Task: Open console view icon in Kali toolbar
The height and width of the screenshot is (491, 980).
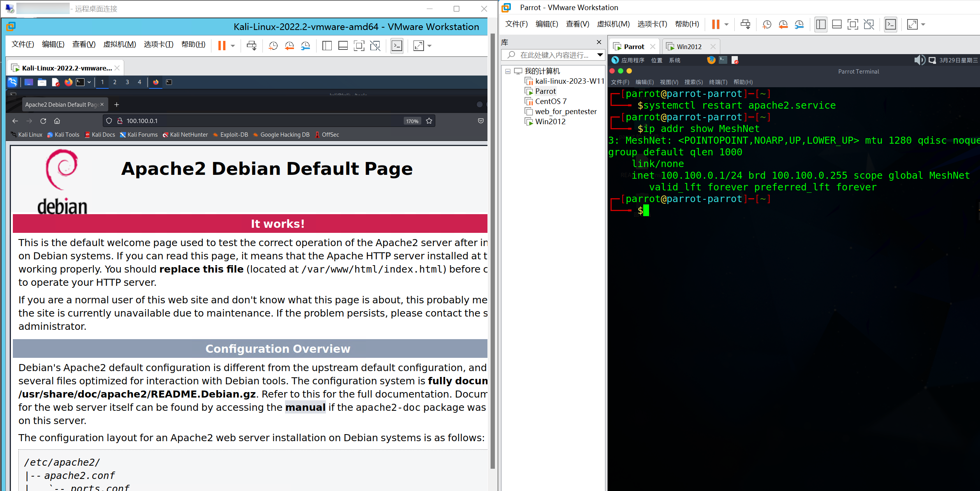Action: [x=397, y=46]
